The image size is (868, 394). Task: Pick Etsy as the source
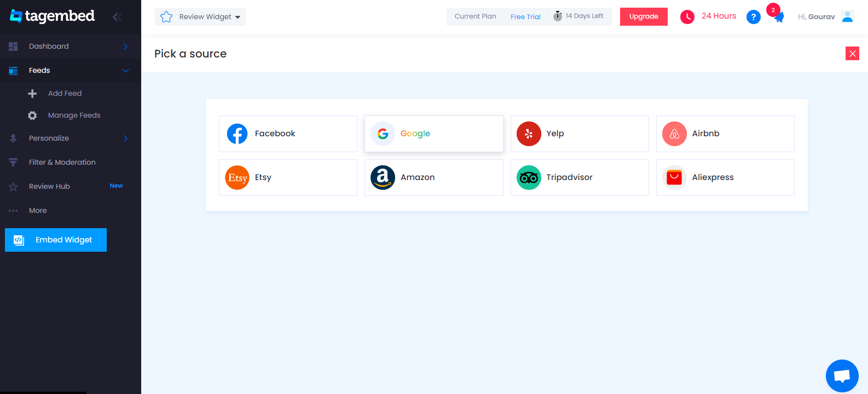(x=288, y=177)
